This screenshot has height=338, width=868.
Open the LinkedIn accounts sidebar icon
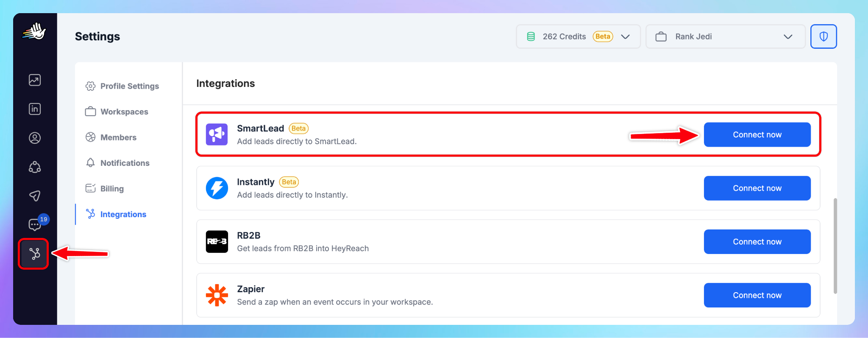point(35,109)
